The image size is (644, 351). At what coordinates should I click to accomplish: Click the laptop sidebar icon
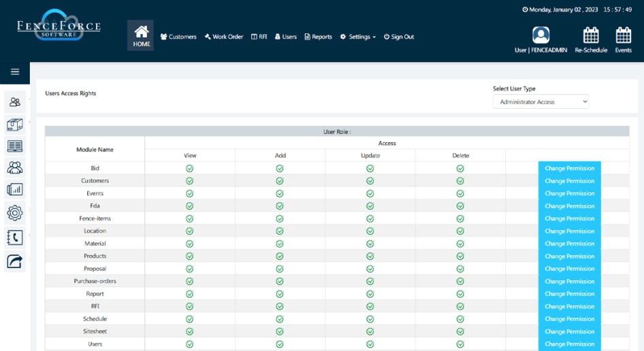[15, 146]
